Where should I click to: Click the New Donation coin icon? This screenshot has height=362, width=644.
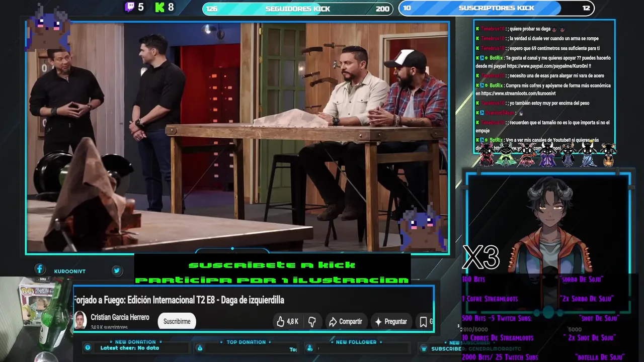(88, 347)
